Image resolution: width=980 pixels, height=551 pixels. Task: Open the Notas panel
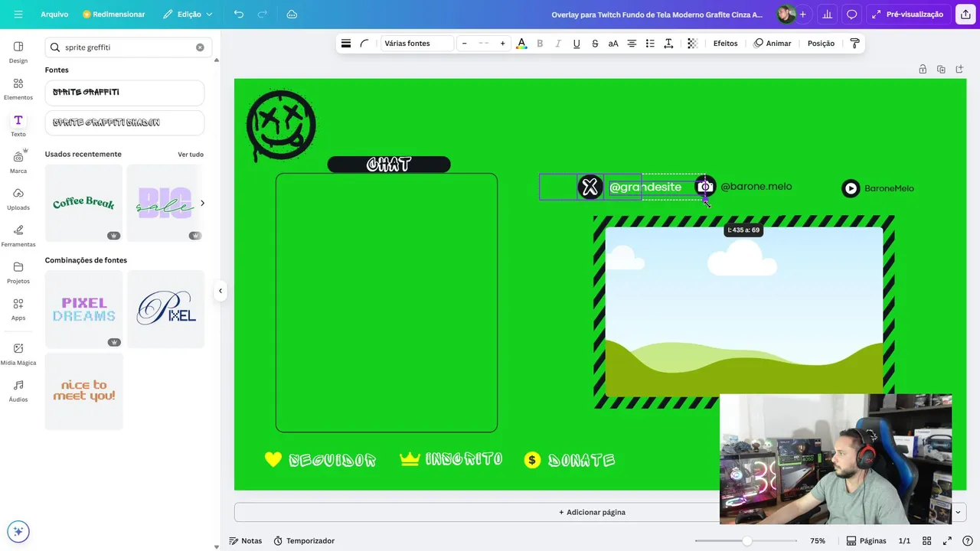coord(245,540)
